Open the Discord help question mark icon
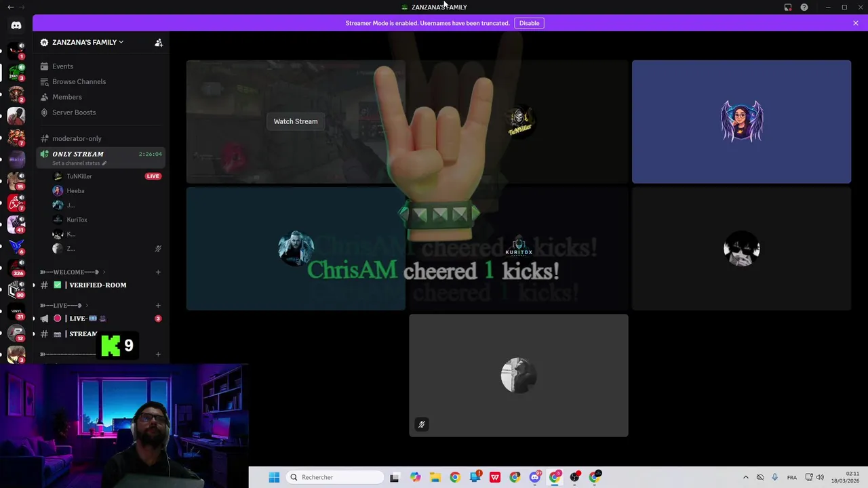Viewport: 868px width, 488px height. coord(804,7)
